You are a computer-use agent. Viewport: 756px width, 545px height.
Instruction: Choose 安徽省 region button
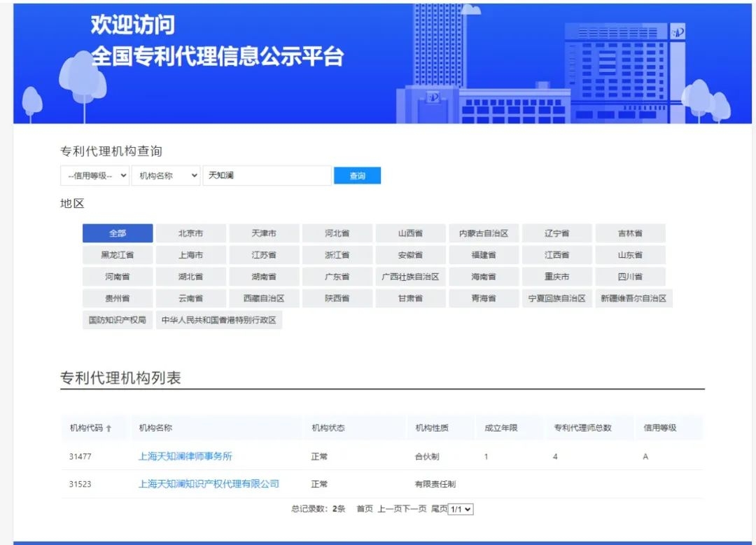(411, 255)
